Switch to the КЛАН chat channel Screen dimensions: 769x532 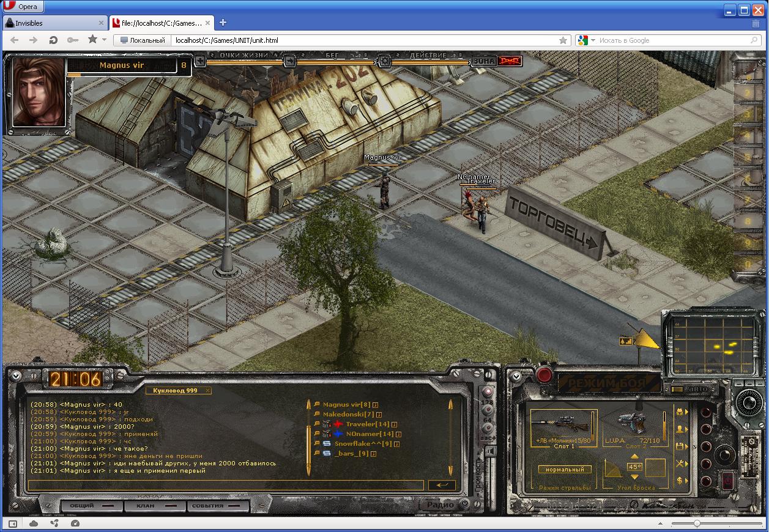point(154,506)
